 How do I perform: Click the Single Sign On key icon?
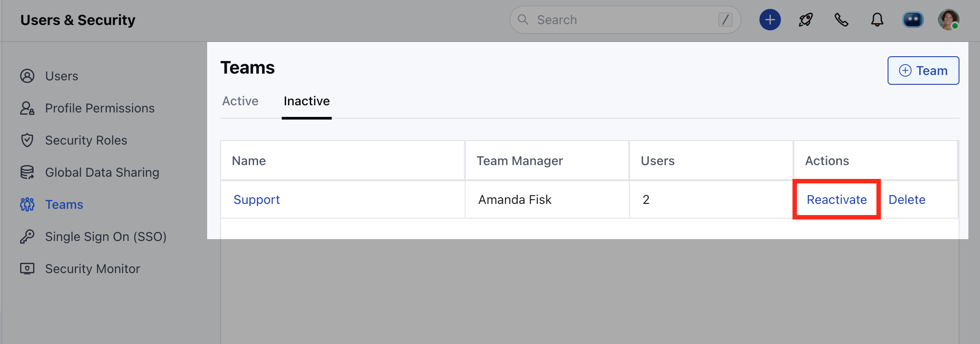(x=27, y=237)
